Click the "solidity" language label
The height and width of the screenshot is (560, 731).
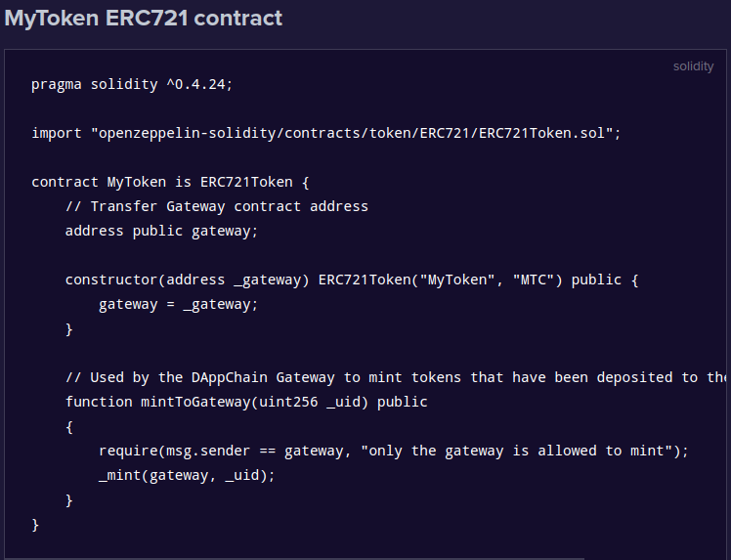[x=693, y=66]
